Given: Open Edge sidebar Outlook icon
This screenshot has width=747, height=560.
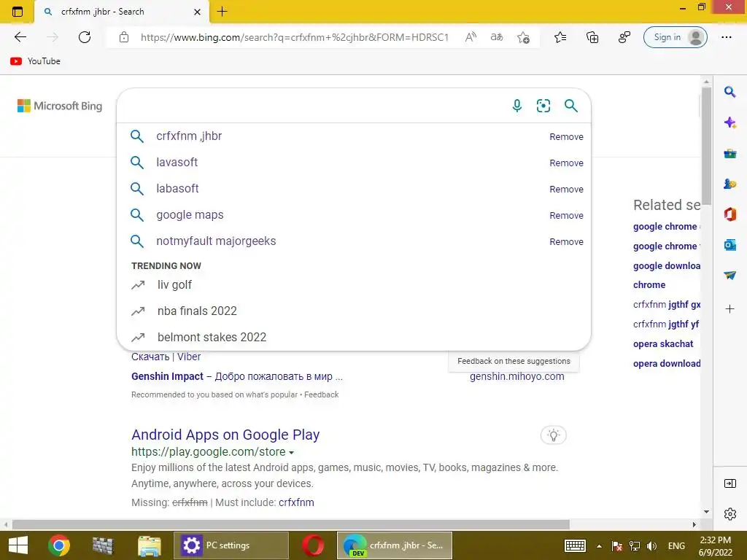Looking at the screenshot, I should (729, 245).
